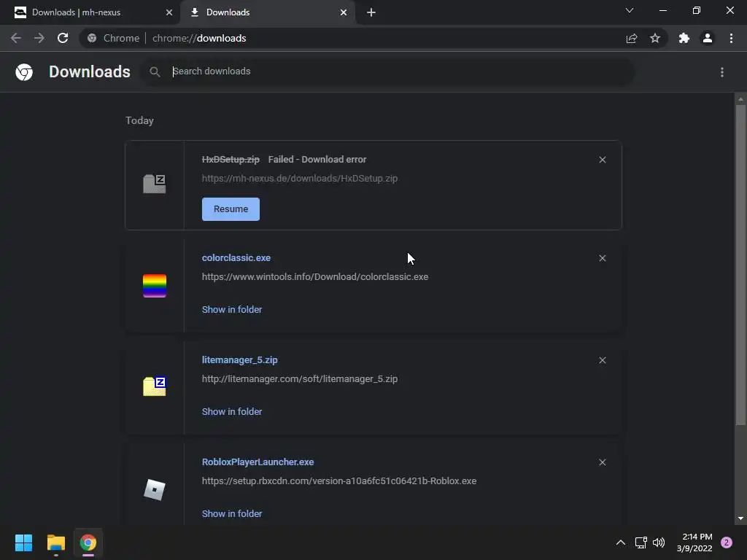Click the setup.rbxcdn.com download URL
Screen dimensions: 747x560
tap(339, 481)
